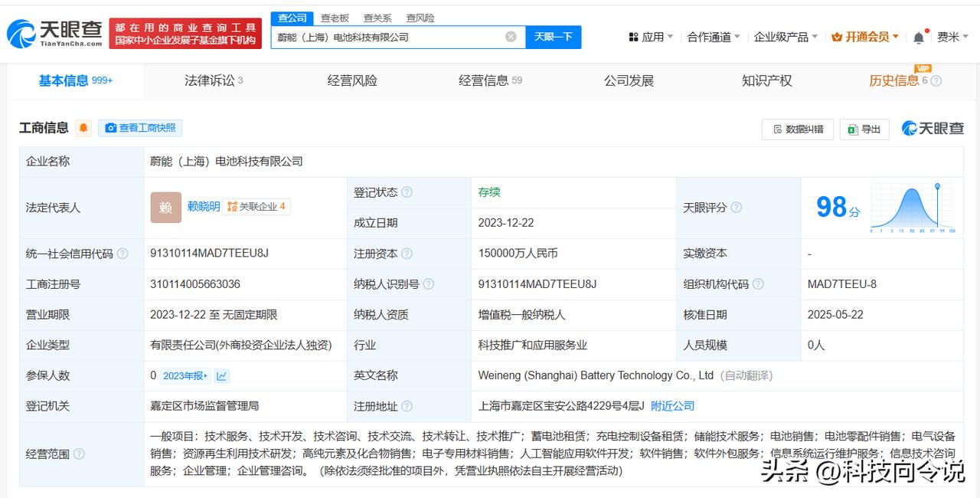980x498 pixels.
Task: Click company type 有限责任公司(外商投资企业法人独资)
Action: tap(241, 346)
